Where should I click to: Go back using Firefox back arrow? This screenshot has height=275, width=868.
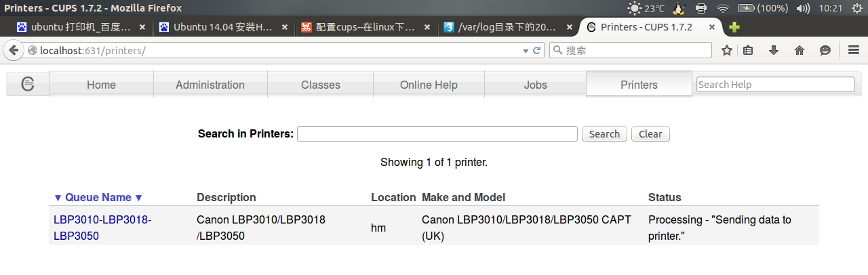point(14,50)
